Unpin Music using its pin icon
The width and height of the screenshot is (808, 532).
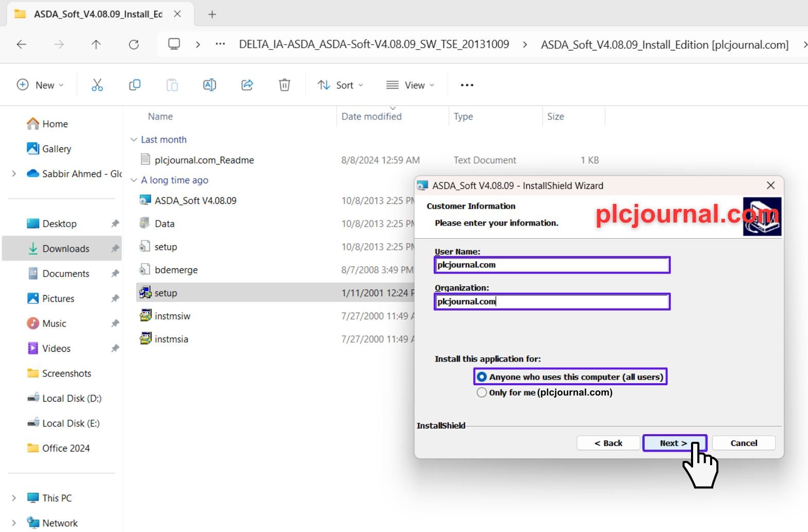click(115, 323)
